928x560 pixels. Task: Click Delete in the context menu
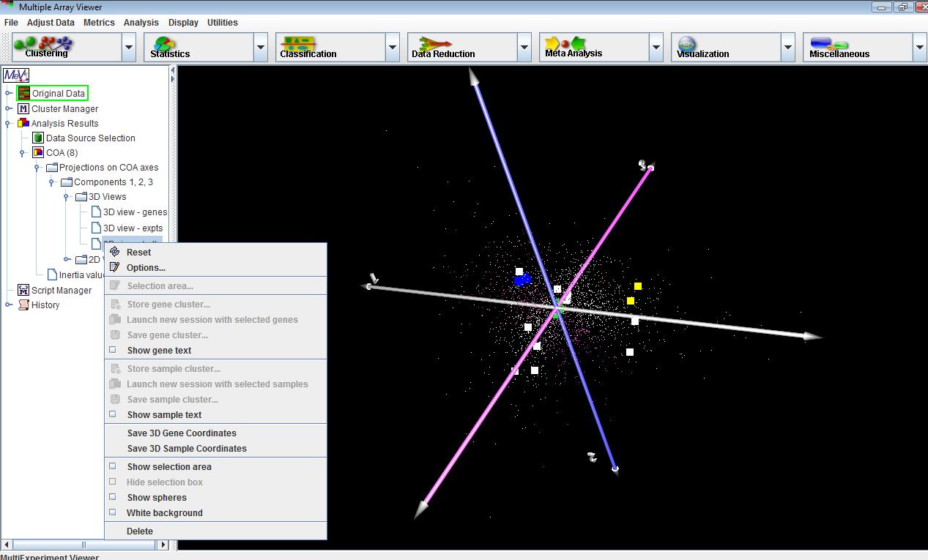[x=140, y=531]
